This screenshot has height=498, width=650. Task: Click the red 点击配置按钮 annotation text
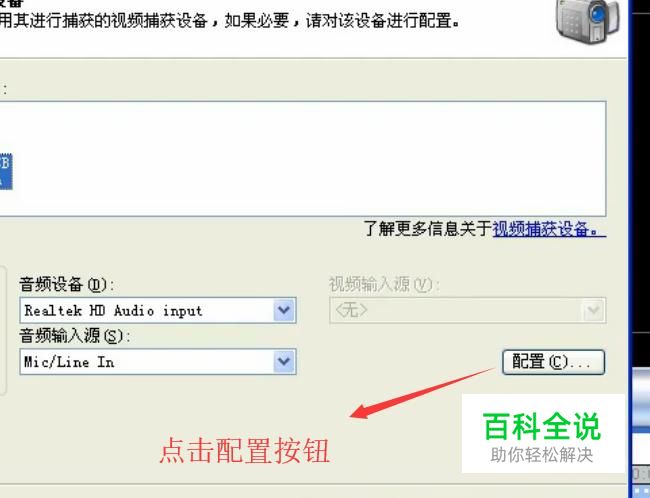point(245,450)
